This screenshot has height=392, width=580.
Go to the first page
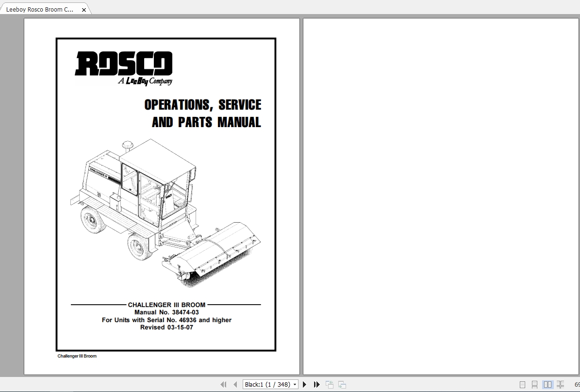(223, 385)
